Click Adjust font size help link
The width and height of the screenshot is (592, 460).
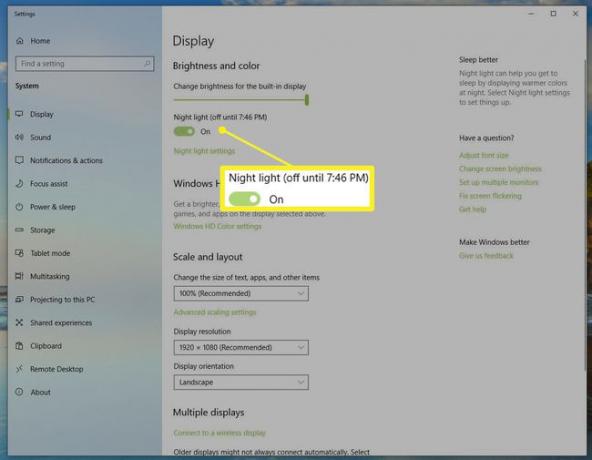[484, 155]
